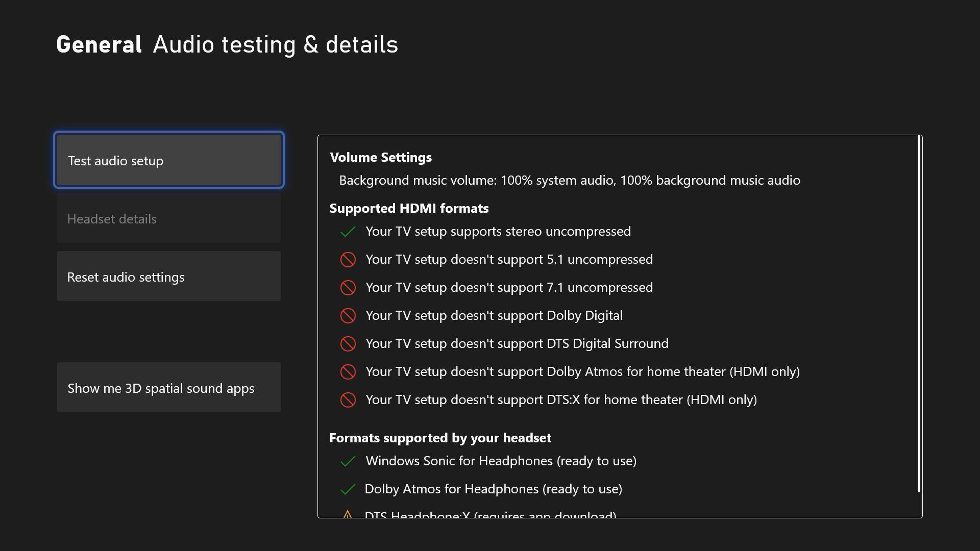Click warning triangle beside DTS Headphone:X
The image size is (980, 551).
pos(348,514)
